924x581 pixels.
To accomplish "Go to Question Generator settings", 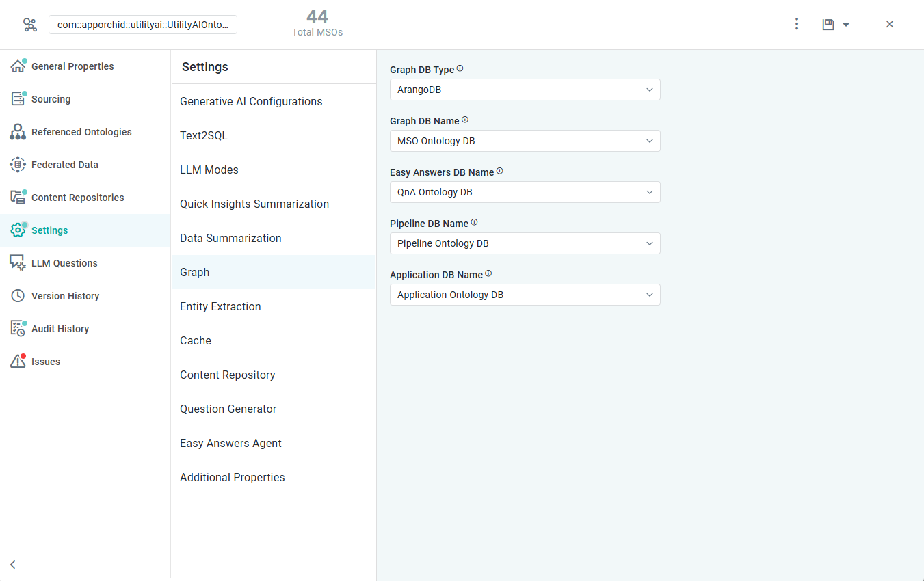I will [274, 409].
